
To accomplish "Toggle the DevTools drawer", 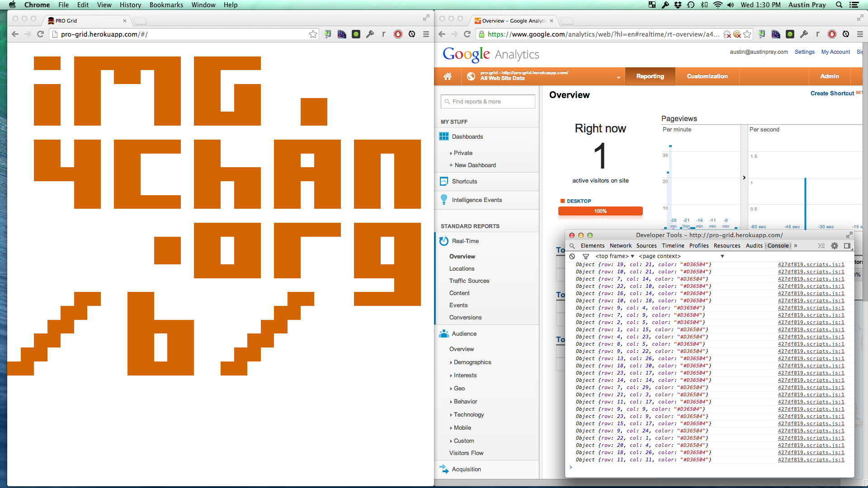I will 821,246.
